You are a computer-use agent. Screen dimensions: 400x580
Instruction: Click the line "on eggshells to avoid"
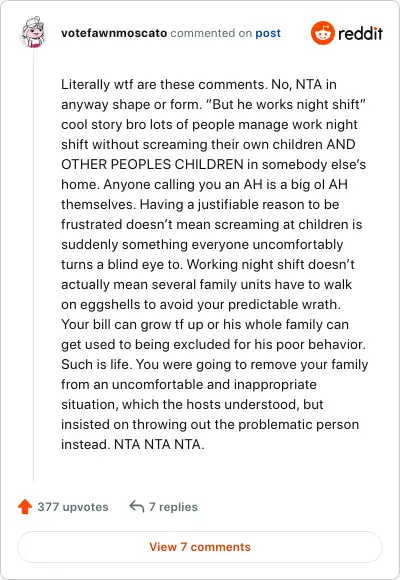click(201, 304)
